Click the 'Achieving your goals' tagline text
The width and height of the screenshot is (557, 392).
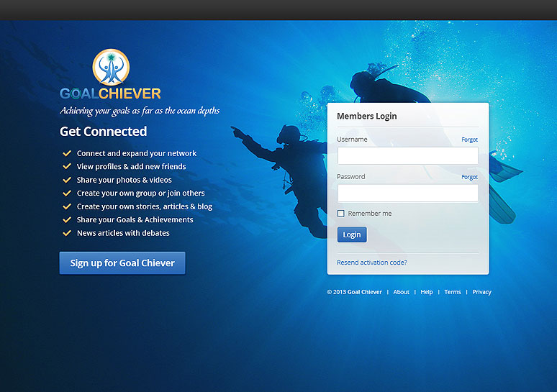tap(140, 111)
